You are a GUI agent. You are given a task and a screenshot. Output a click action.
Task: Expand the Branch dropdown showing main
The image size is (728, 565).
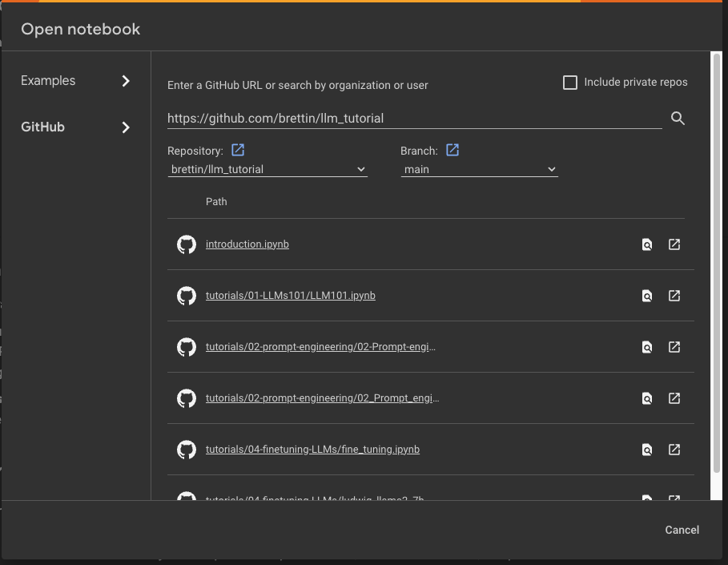[x=479, y=170]
